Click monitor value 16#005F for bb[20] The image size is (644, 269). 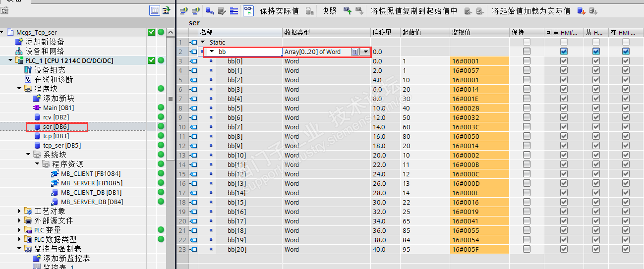479,249
